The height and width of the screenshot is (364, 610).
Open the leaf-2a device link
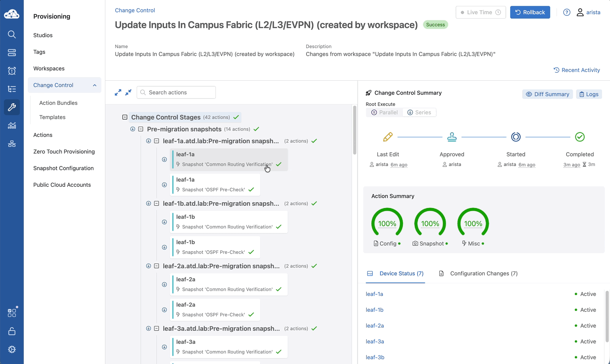pos(375,326)
